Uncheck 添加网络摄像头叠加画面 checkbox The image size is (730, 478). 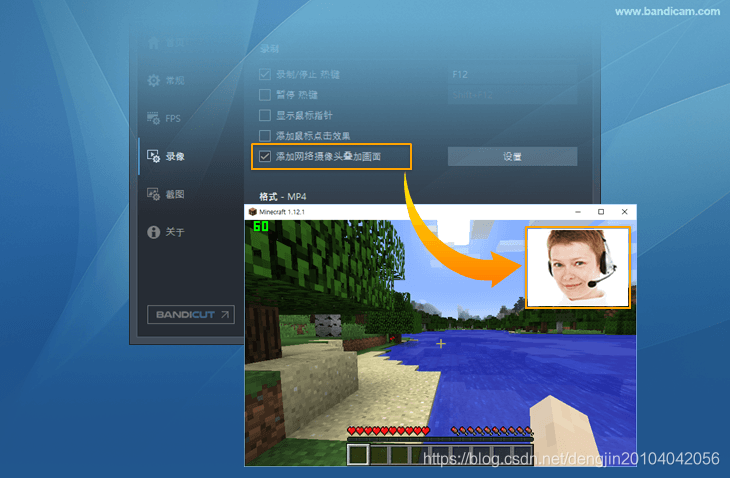(x=265, y=156)
